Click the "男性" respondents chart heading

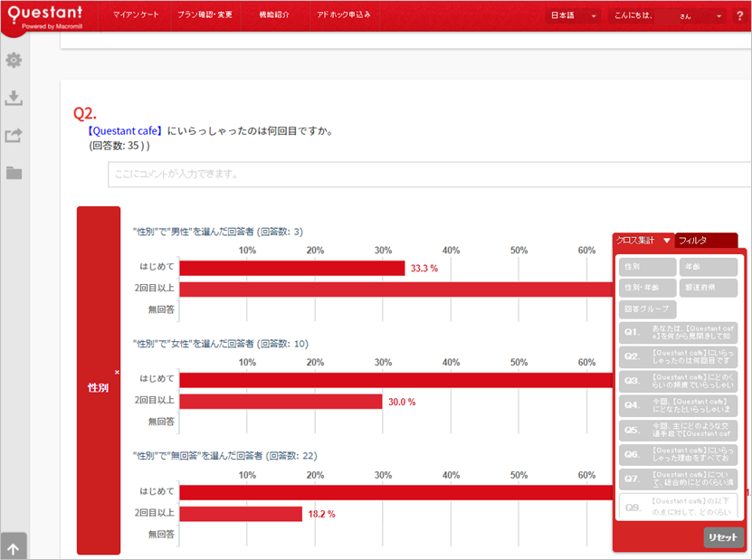pyautogui.click(x=218, y=233)
